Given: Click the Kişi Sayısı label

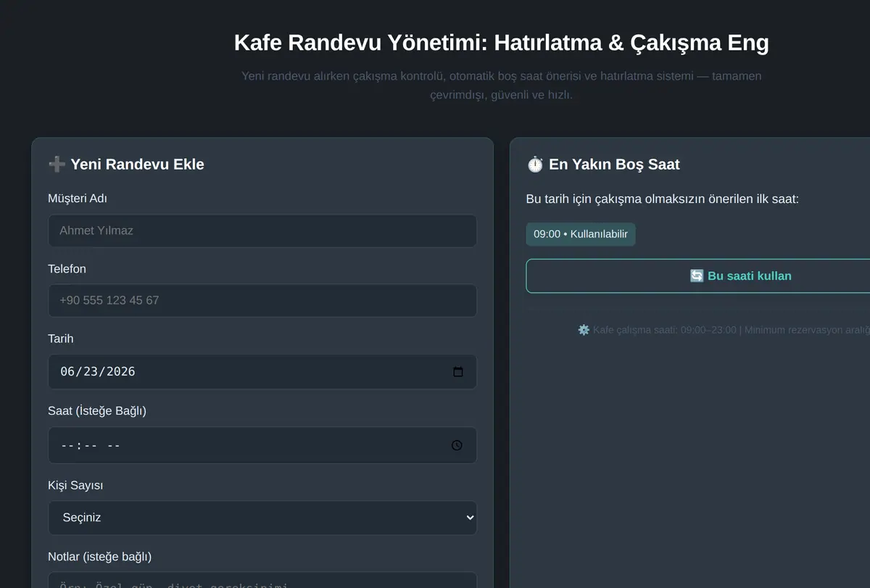Looking at the screenshot, I should click(x=75, y=485).
